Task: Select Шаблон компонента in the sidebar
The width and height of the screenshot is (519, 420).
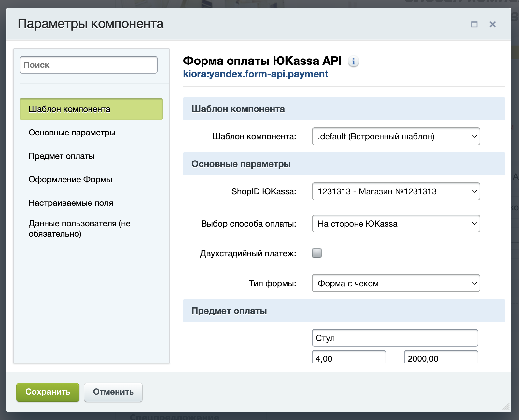Action: click(91, 109)
